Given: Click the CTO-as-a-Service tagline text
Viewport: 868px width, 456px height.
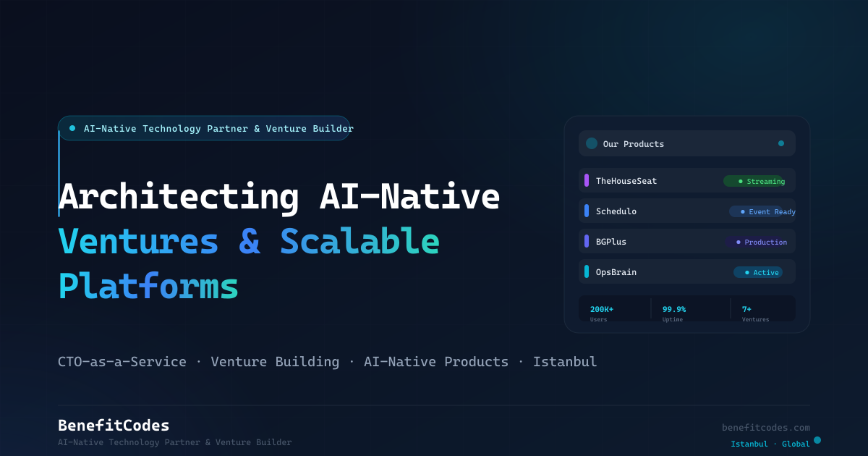Looking at the screenshot, I should tap(122, 361).
